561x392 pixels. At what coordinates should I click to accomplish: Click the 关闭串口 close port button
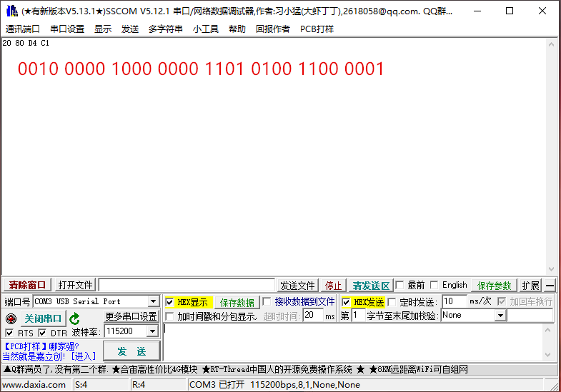(x=43, y=318)
